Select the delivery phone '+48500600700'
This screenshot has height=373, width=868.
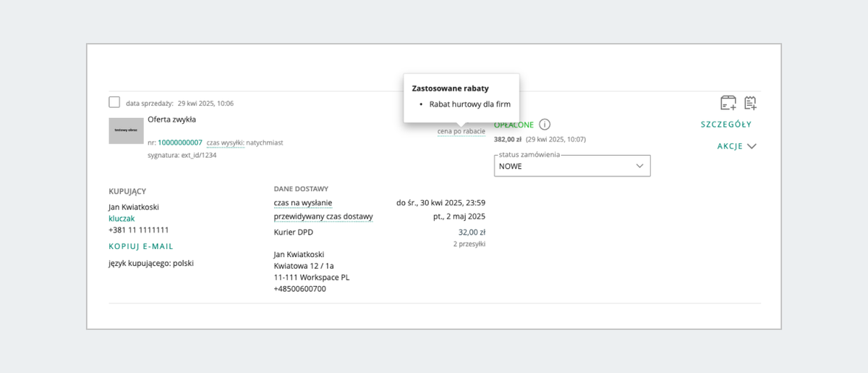pyautogui.click(x=299, y=289)
